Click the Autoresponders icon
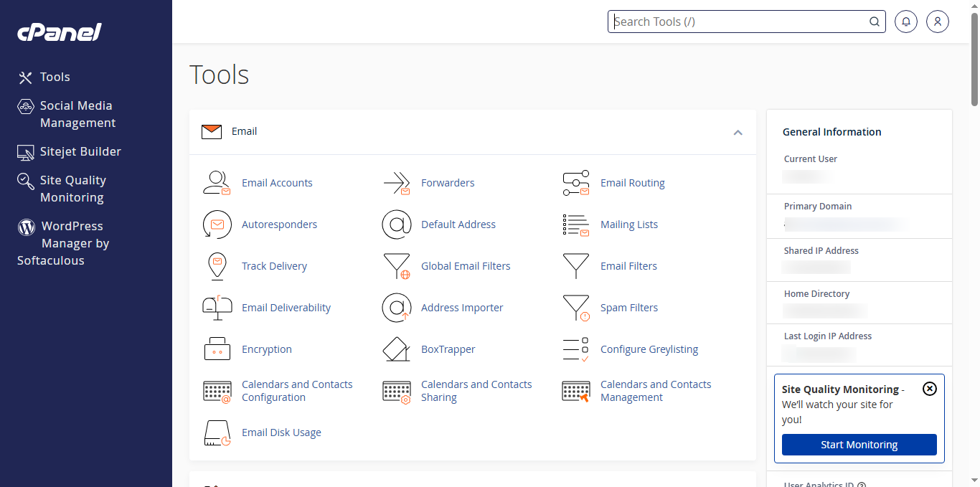The width and height of the screenshot is (980, 487). 217,224
